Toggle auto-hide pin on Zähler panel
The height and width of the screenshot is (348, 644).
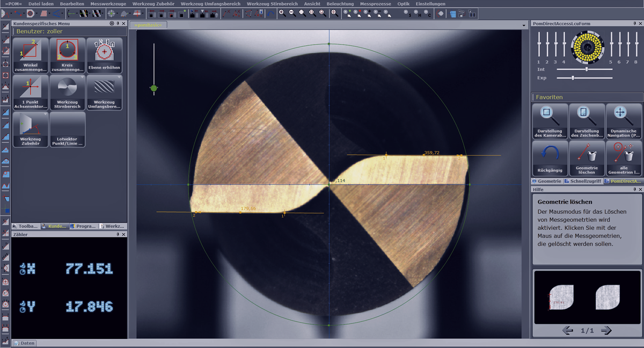pyautogui.click(x=118, y=235)
